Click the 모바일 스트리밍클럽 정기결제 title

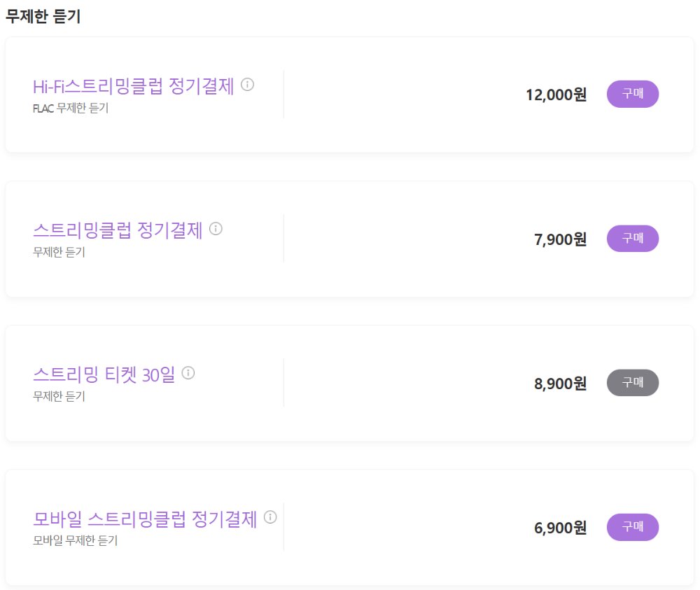pos(148,519)
